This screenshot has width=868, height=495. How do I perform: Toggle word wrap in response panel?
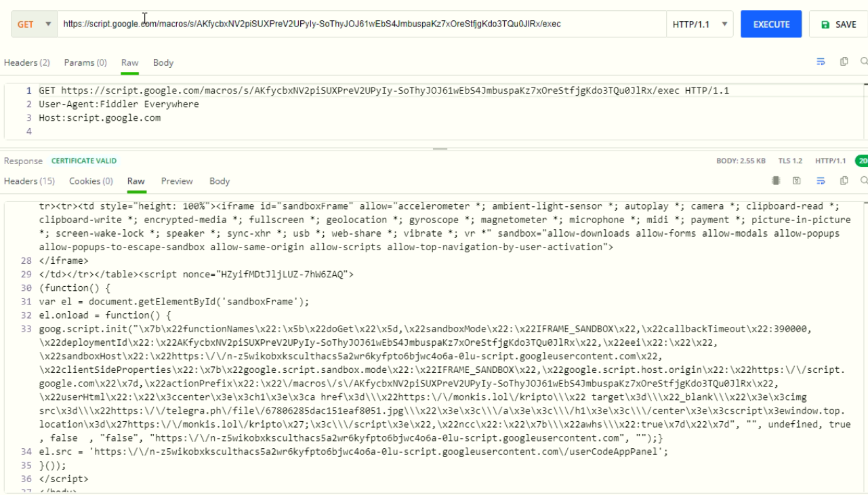coord(821,180)
